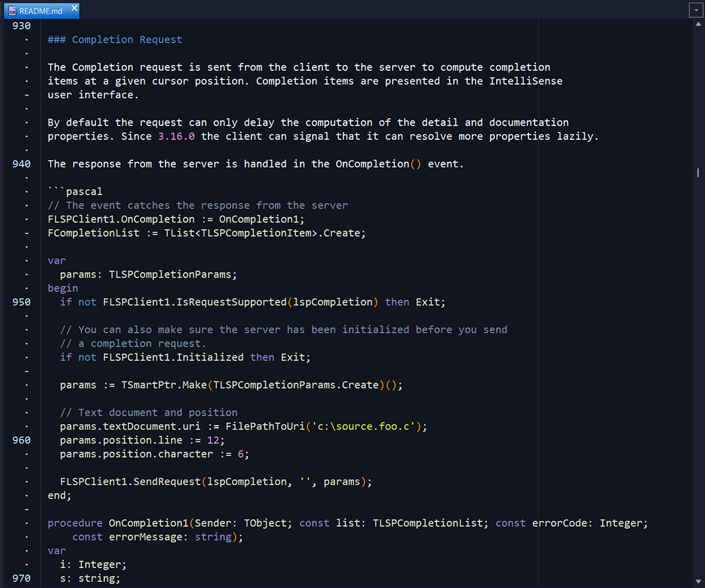Click '// a completion request.' comment
Viewport: 705px width, 588px height.
pyautogui.click(x=133, y=344)
